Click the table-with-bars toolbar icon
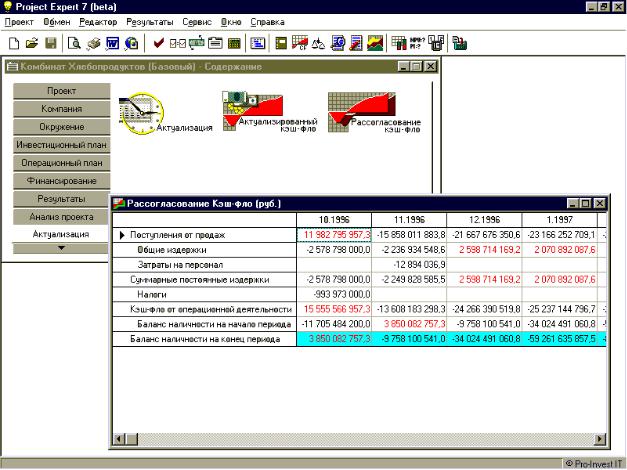 click(399, 43)
